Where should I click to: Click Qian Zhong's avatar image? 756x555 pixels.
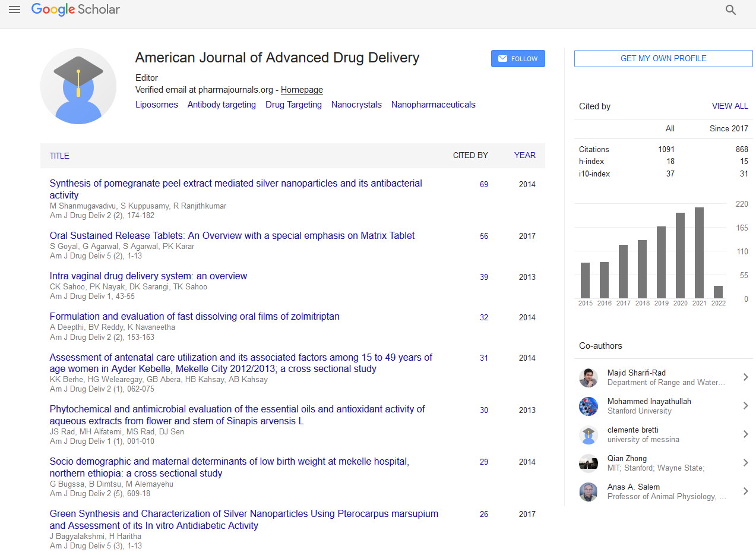(x=588, y=463)
